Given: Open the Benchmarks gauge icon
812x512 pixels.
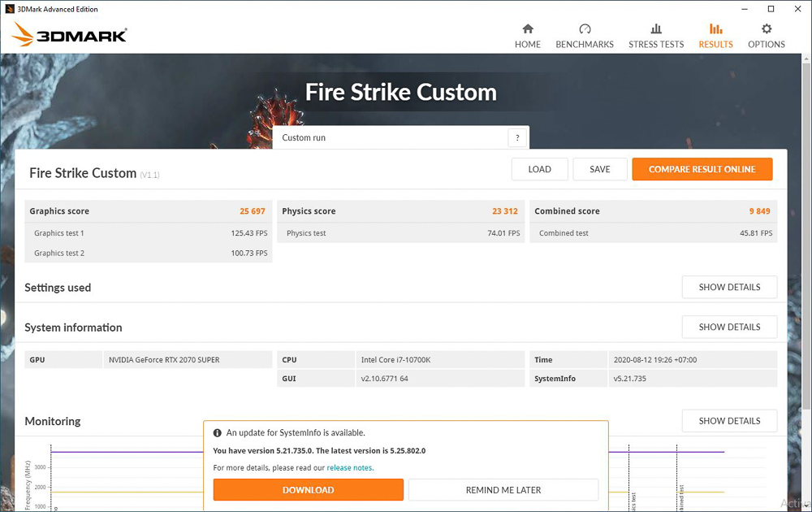Looking at the screenshot, I should 585,28.
